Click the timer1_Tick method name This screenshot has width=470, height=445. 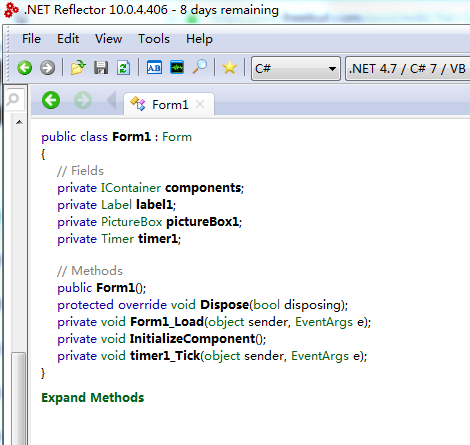[x=165, y=356]
